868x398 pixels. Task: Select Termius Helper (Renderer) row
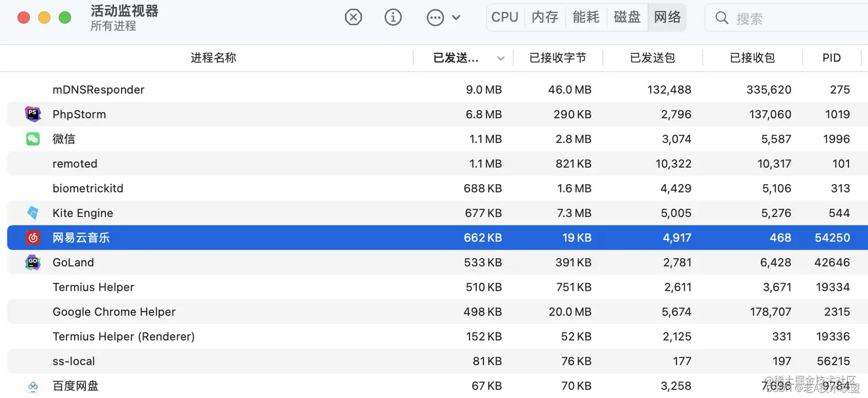tap(437, 336)
